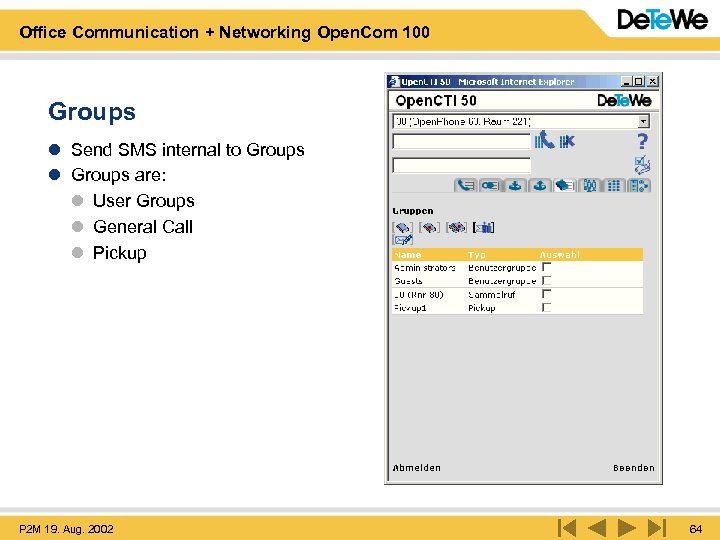Click the first empty input field
The height and width of the screenshot is (540, 720).
pyautogui.click(x=461, y=141)
